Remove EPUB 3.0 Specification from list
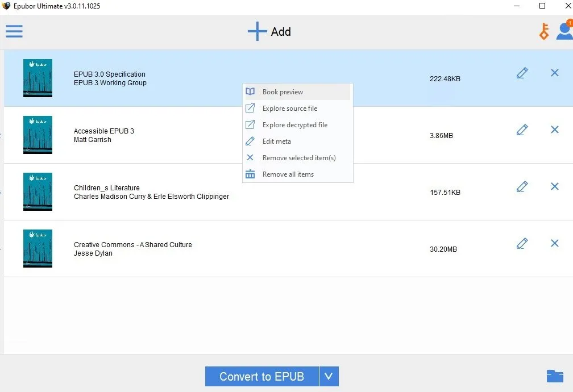This screenshot has width=573, height=392. click(555, 73)
